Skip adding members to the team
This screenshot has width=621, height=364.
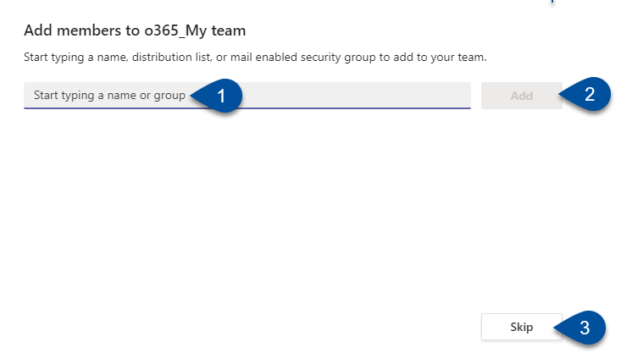522,327
